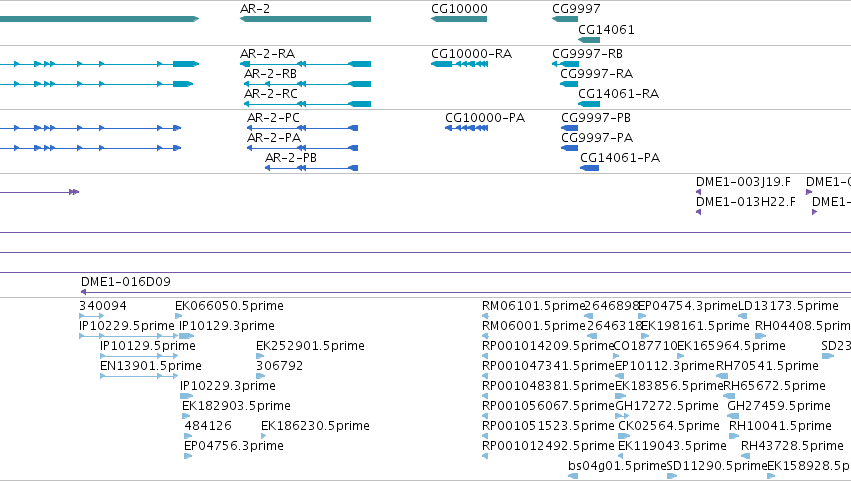This screenshot has height=481, width=851.
Task: Click the DME1-016D09 BAC label
Action: (126, 282)
